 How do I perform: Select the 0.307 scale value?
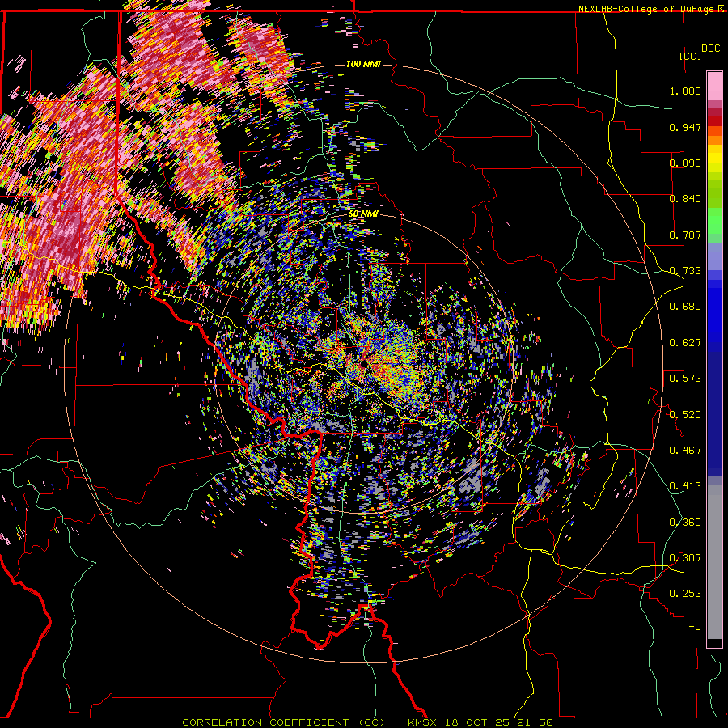point(685,558)
